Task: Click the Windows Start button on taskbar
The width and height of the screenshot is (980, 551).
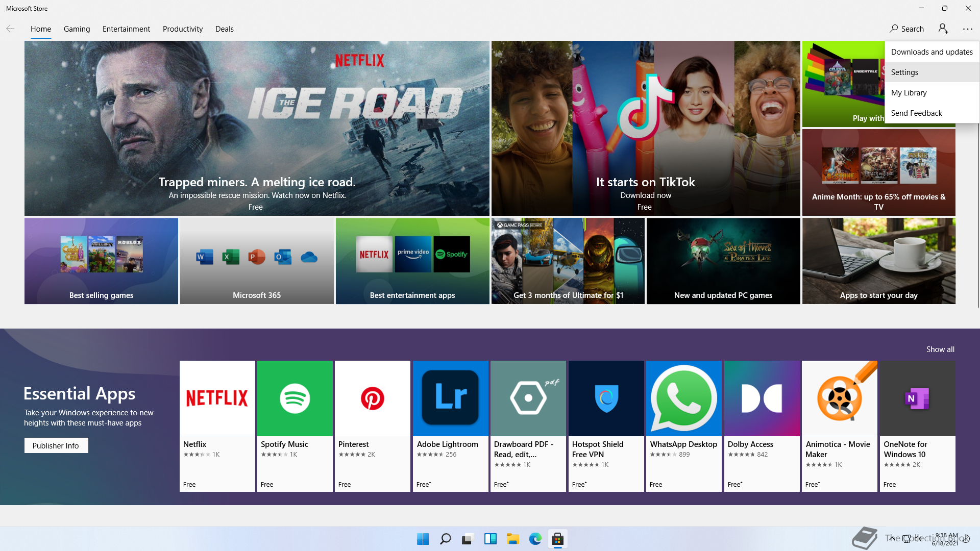Action: point(423,539)
